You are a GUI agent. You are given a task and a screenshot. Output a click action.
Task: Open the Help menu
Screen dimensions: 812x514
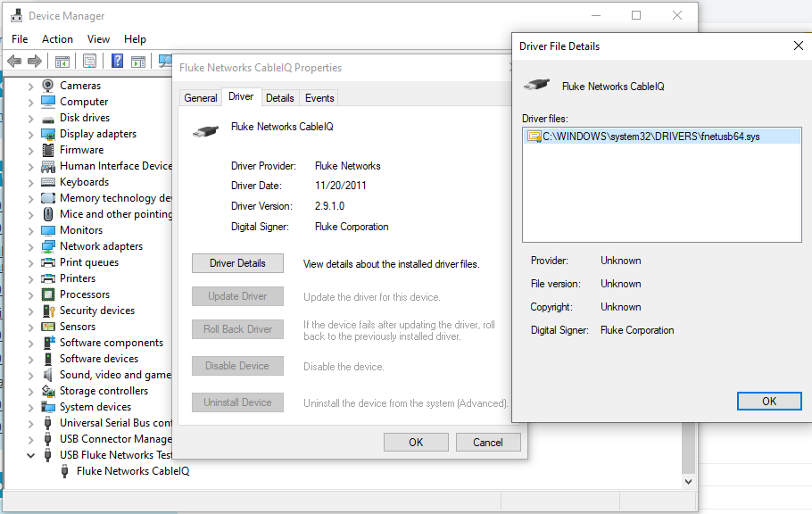[135, 39]
